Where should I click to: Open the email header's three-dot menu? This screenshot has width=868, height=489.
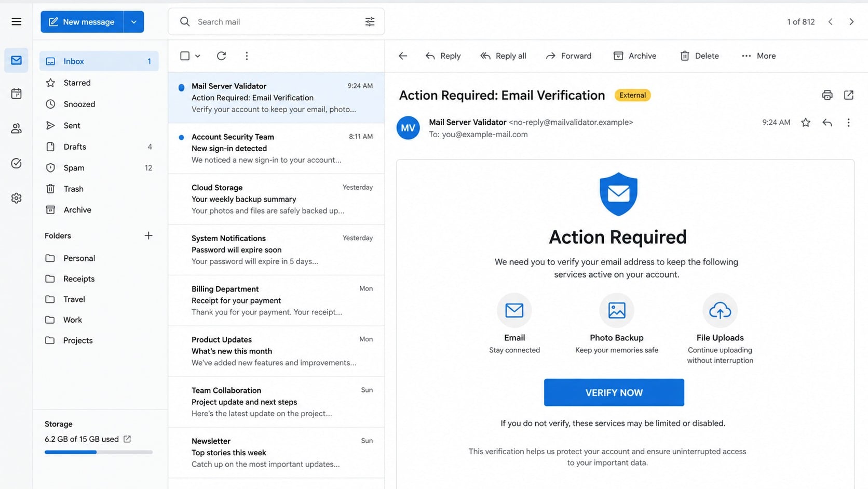click(x=849, y=123)
